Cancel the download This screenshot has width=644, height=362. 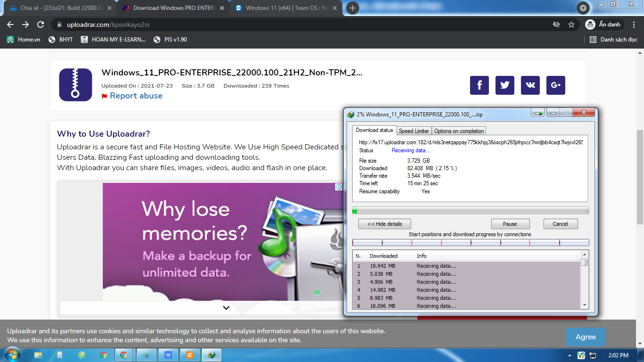click(561, 224)
